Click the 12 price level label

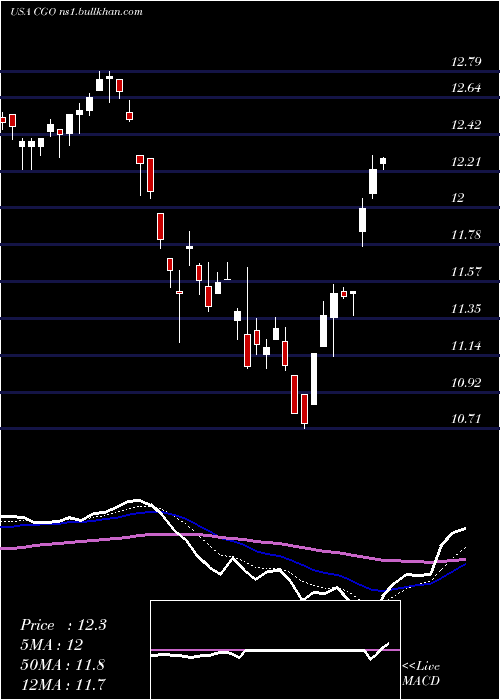point(458,198)
